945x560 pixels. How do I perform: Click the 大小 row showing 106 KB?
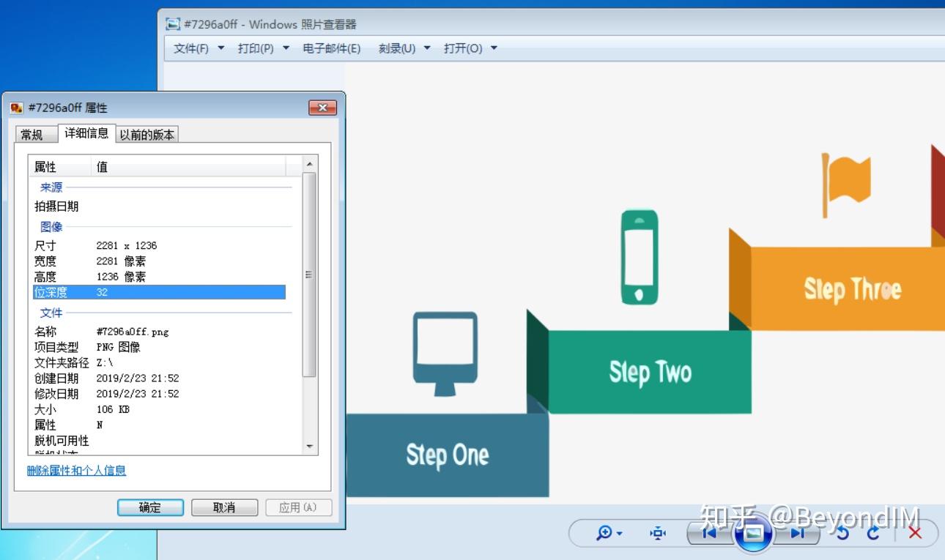pos(159,409)
